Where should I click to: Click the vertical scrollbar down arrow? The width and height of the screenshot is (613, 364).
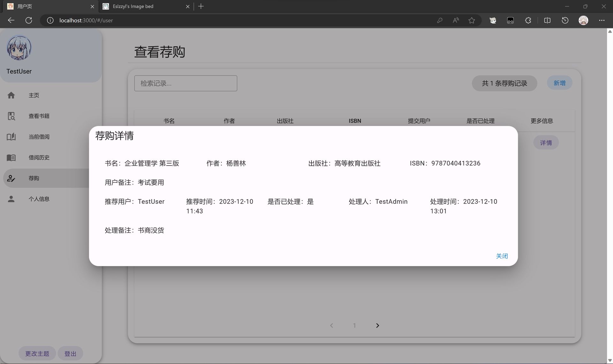609,360
